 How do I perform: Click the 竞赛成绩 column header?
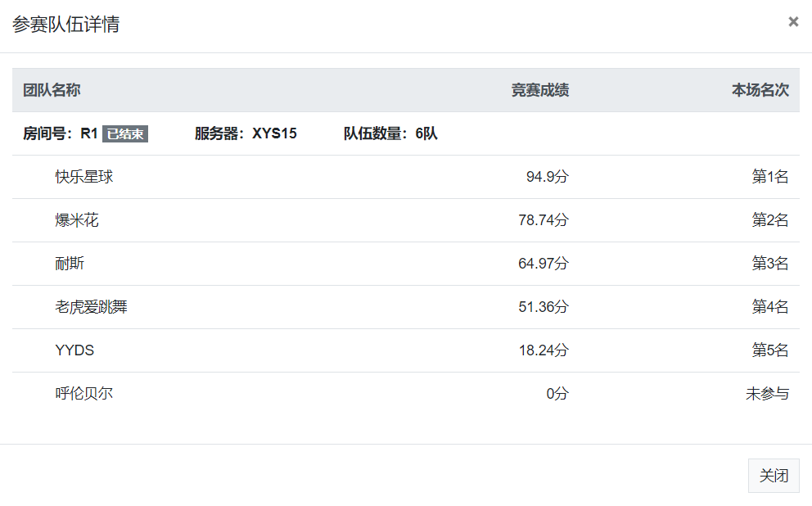(x=540, y=90)
